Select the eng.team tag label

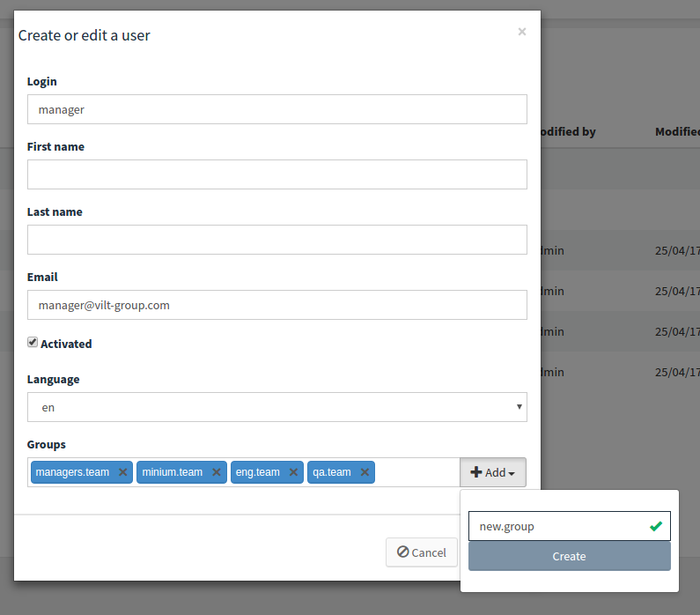pos(258,472)
